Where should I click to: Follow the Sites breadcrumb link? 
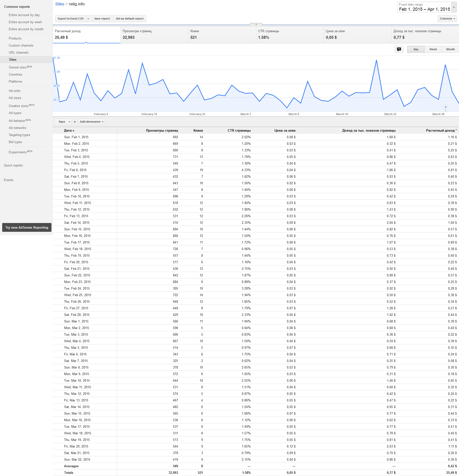click(60, 4)
